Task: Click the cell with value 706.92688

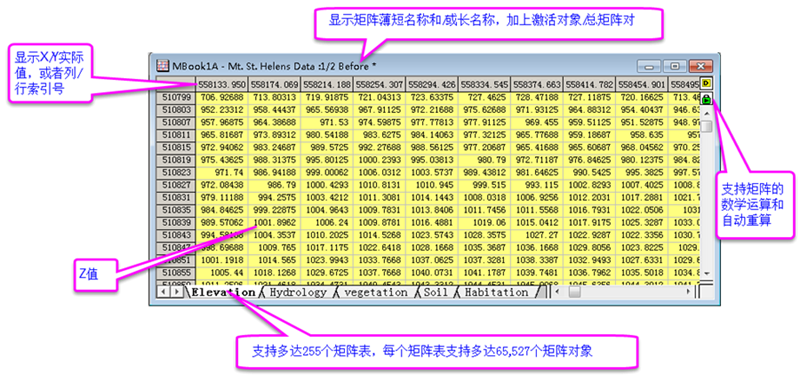Action: point(222,97)
